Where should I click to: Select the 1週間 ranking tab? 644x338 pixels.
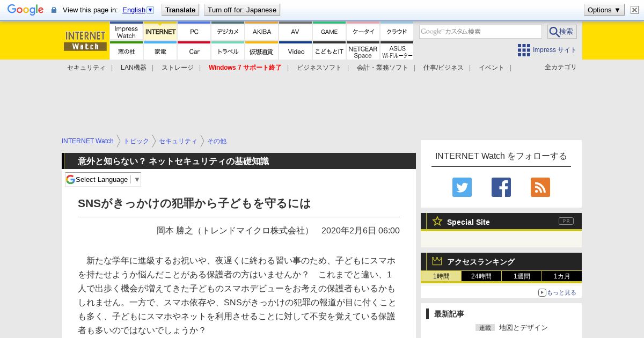[x=522, y=276]
